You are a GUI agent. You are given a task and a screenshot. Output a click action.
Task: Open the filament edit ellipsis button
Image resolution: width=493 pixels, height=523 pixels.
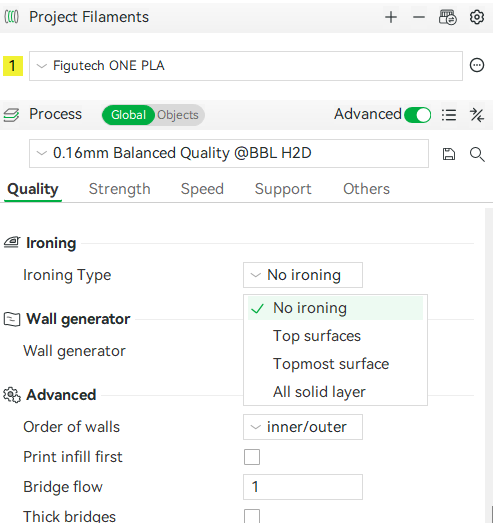click(477, 65)
